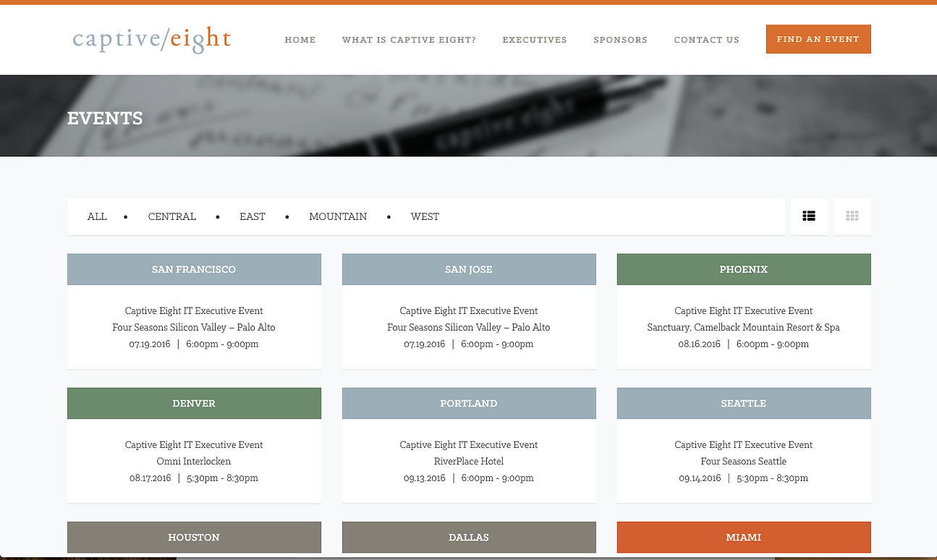Open the San Francisco event header
This screenshot has width=937, height=560.
coord(194,269)
